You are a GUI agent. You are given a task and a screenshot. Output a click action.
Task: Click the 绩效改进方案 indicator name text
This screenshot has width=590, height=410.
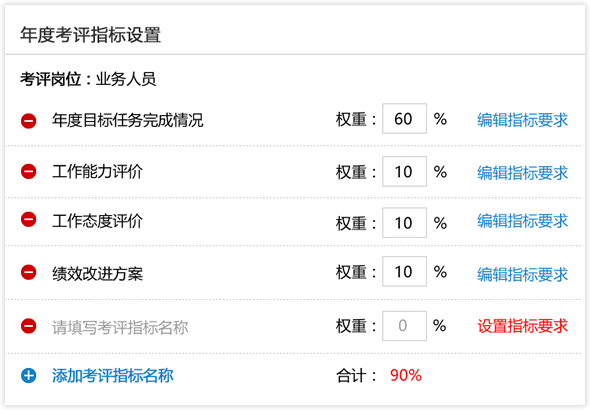[97, 273]
